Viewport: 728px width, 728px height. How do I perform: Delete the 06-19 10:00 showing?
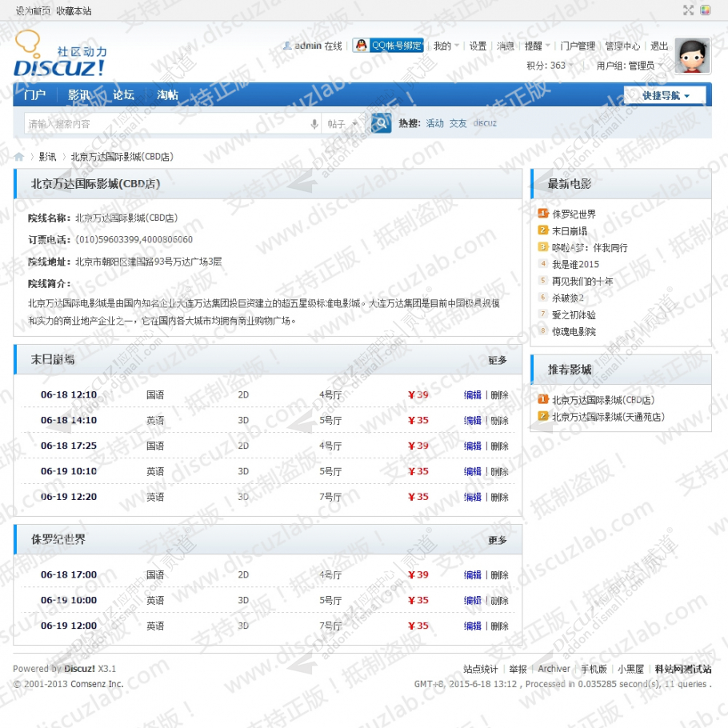[499, 601]
